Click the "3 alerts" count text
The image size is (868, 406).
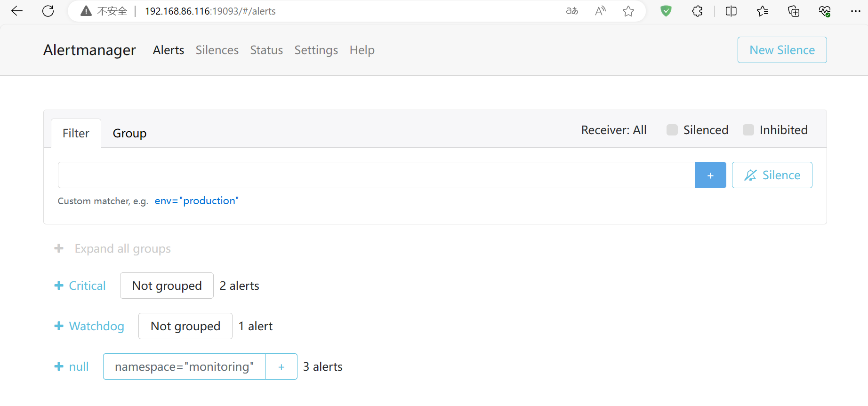(x=323, y=366)
